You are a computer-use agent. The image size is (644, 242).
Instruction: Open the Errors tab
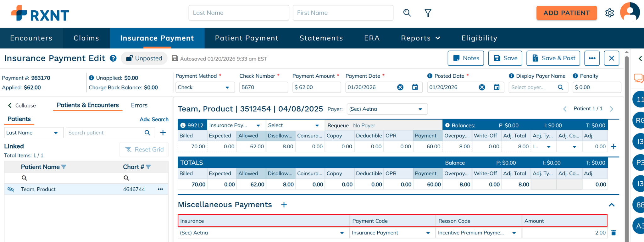tap(139, 105)
